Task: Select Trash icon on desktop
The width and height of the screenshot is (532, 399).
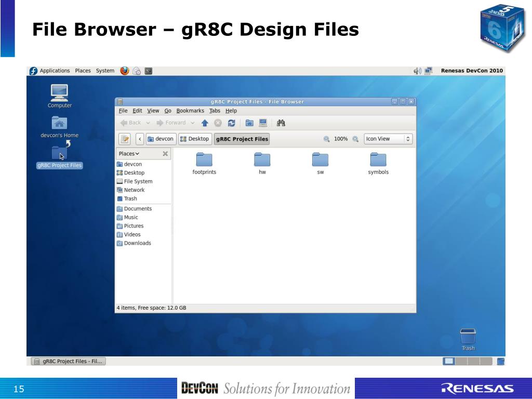Action: click(x=468, y=339)
